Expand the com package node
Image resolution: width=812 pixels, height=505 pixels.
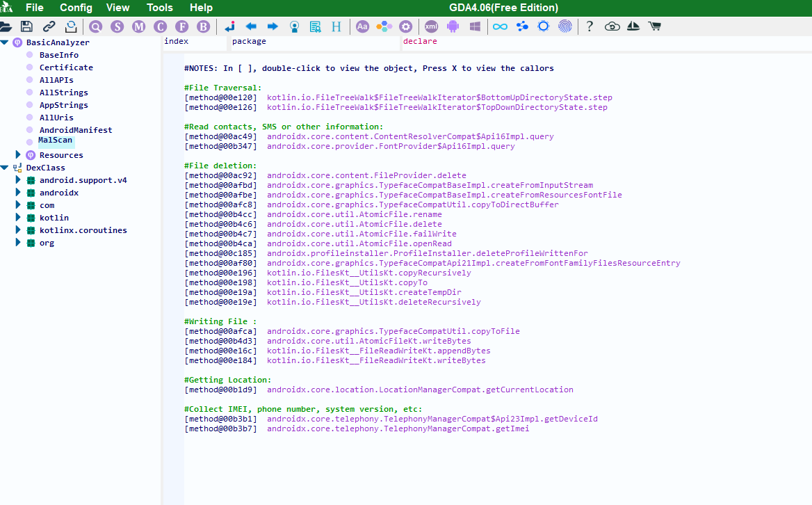click(17, 205)
